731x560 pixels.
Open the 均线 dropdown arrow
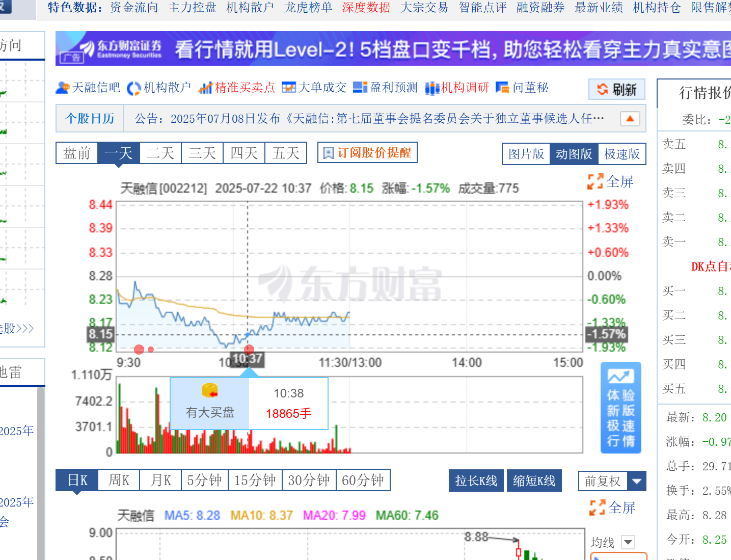(628, 542)
